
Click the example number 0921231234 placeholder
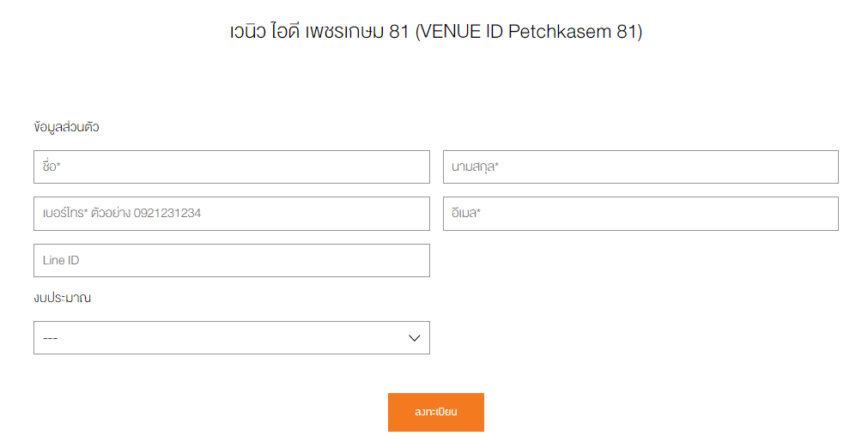167,213
